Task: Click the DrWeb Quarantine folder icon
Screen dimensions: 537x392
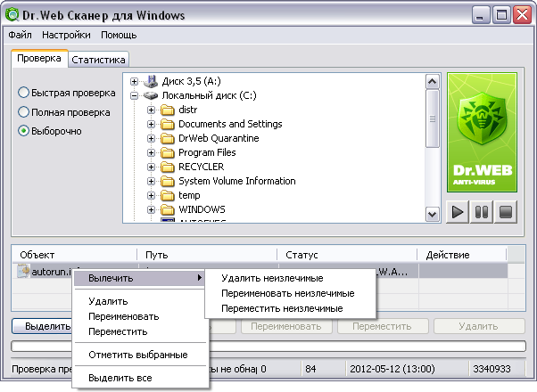Action: (x=168, y=138)
